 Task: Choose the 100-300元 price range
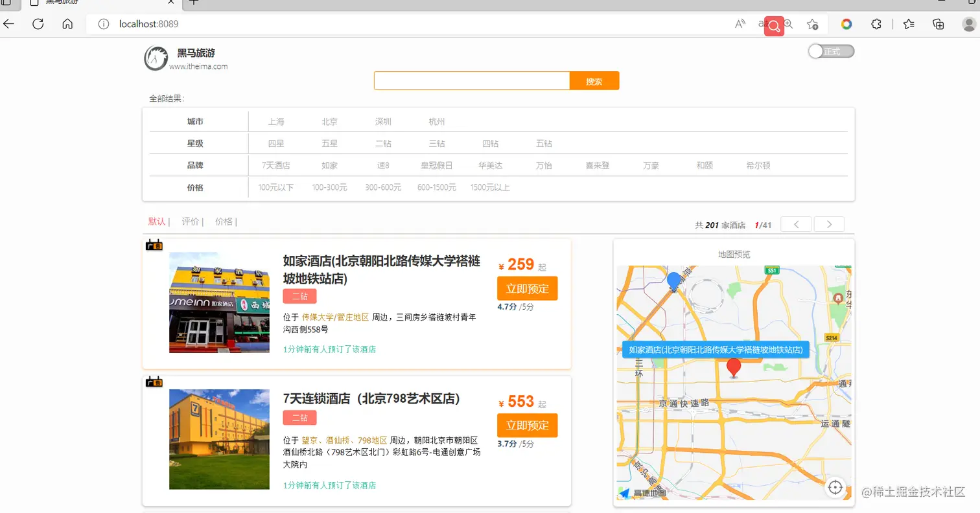pyautogui.click(x=330, y=188)
